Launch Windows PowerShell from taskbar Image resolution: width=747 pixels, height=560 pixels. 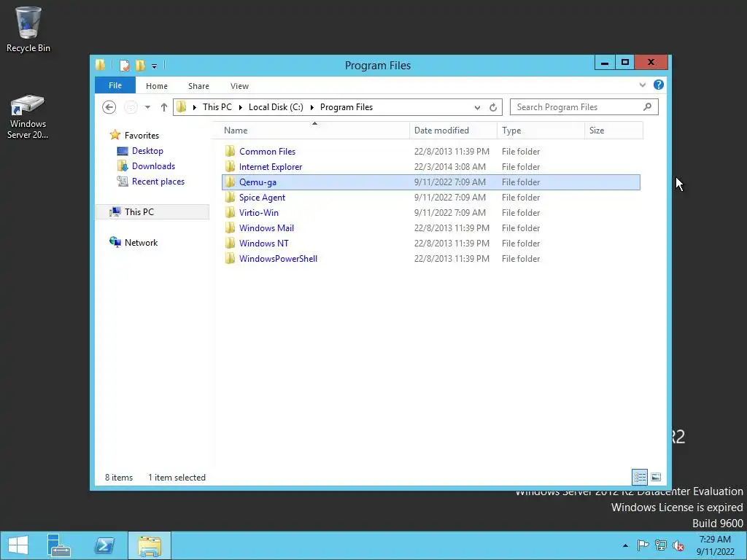point(105,545)
